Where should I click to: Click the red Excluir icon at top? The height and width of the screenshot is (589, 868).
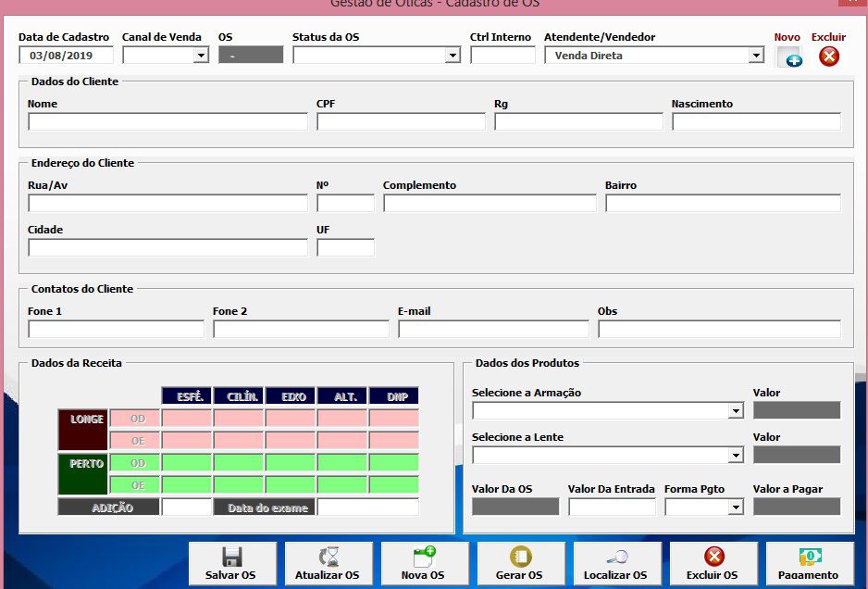click(829, 56)
